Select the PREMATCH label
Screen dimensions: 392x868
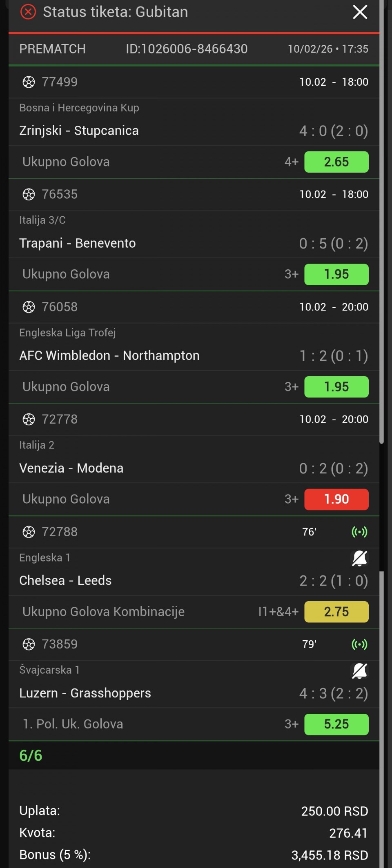tap(52, 49)
